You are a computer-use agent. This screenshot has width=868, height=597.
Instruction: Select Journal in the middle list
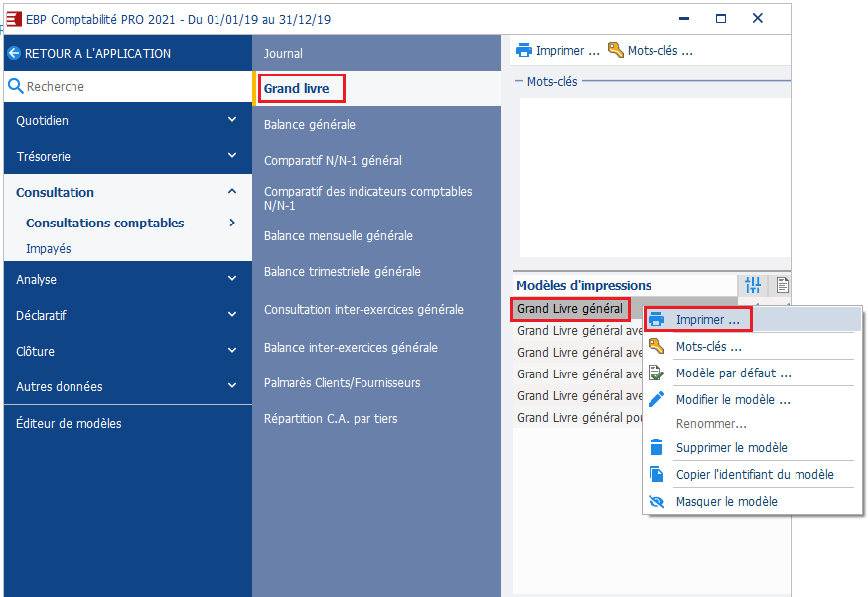tap(376, 54)
